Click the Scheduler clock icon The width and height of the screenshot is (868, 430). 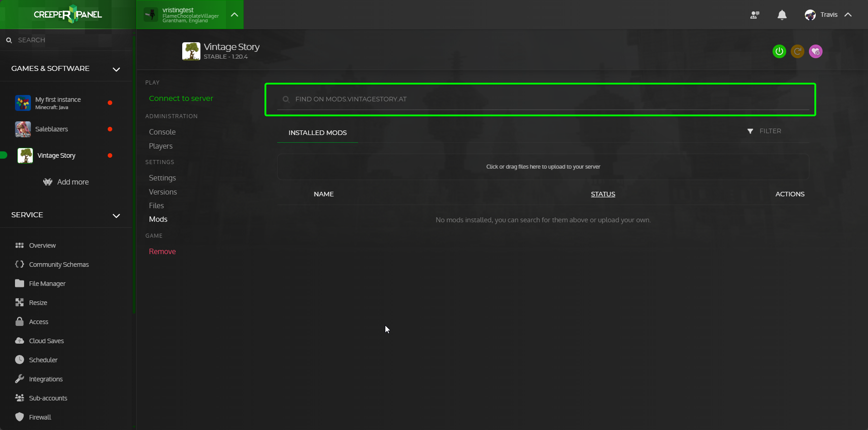click(20, 360)
